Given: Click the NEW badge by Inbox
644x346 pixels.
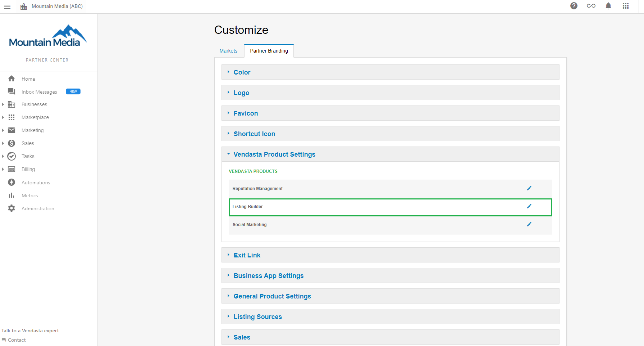Looking at the screenshot, I should click(73, 91).
